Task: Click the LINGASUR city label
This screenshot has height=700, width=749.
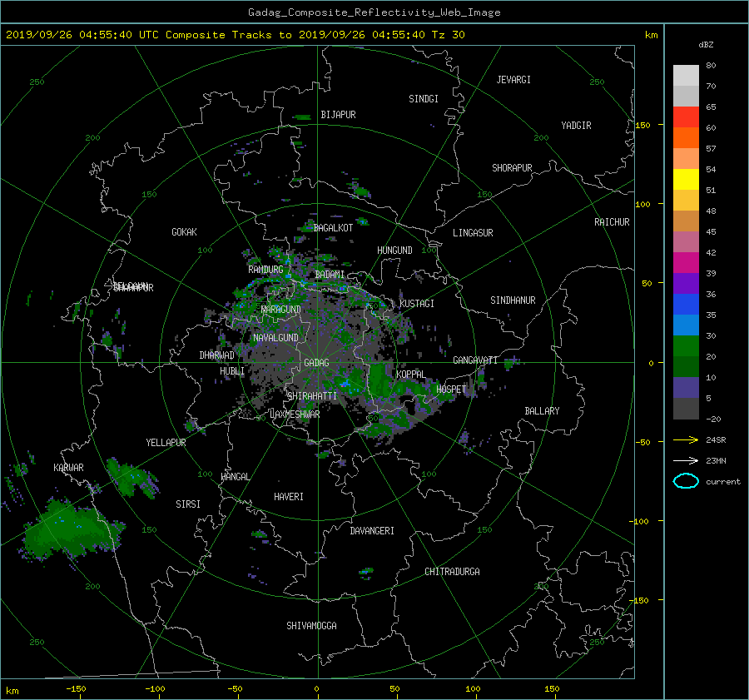Action: (x=473, y=233)
